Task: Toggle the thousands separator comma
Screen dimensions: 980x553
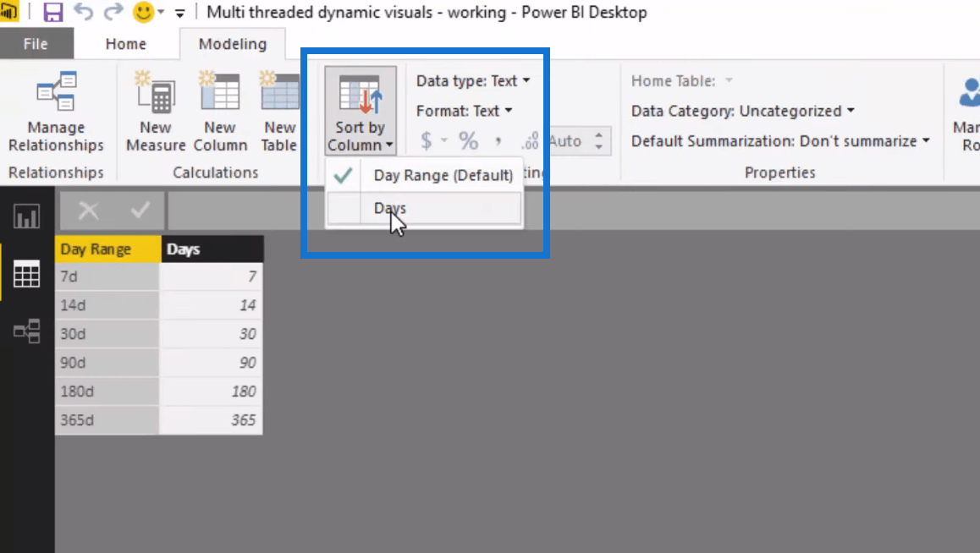Action: (x=498, y=140)
